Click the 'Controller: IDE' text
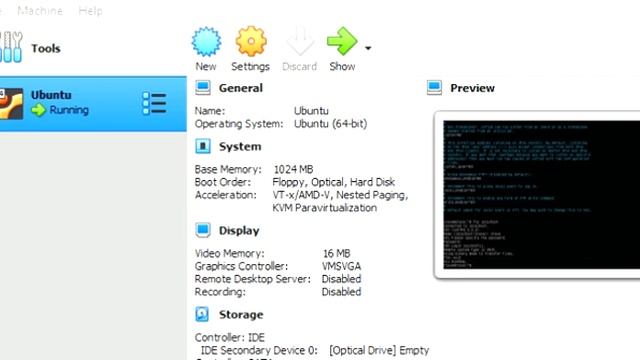Viewport: 640px width, 360px height. [x=230, y=338]
